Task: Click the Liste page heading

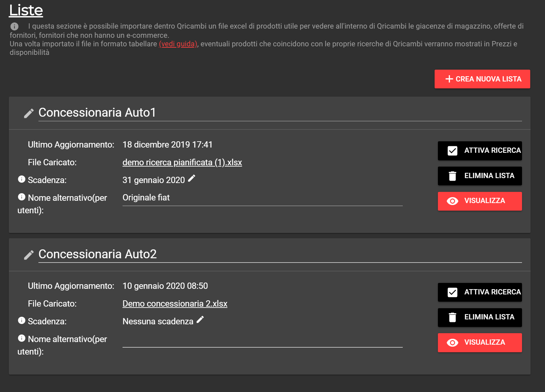Action: (x=26, y=10)
